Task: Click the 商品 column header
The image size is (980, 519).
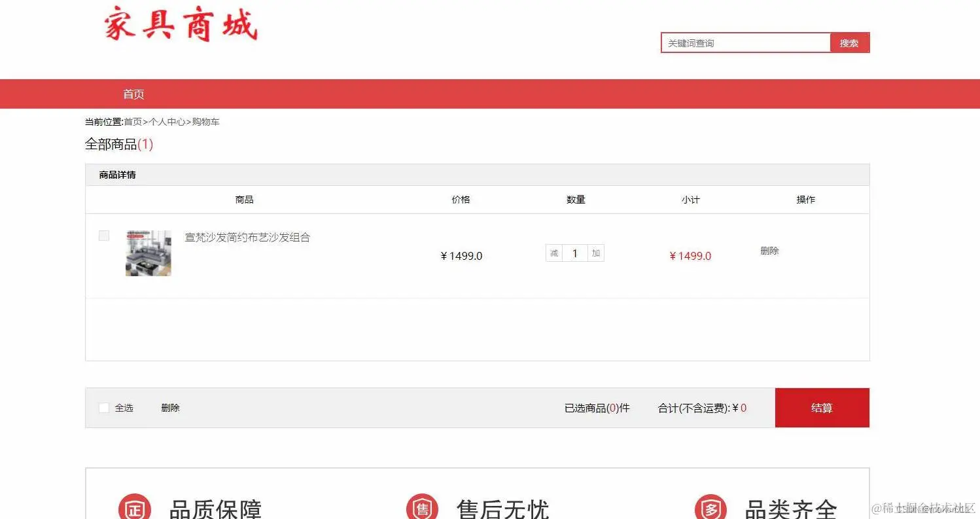Action: point(245,200)
